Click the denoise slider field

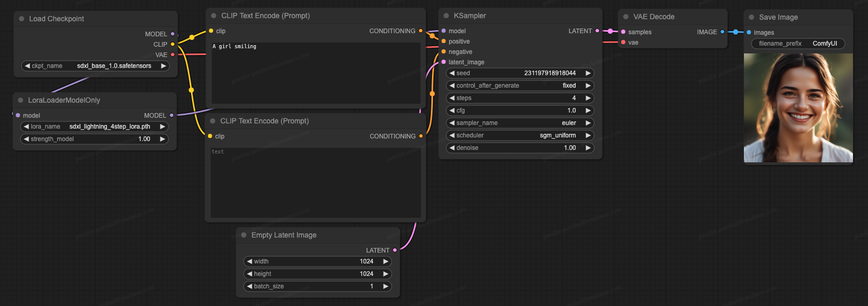519,148
